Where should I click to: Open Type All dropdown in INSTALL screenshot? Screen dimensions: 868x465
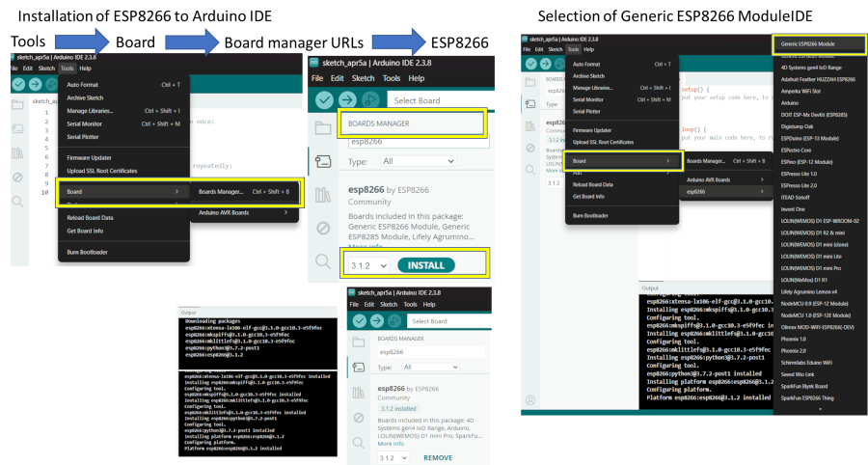point(418,161)
